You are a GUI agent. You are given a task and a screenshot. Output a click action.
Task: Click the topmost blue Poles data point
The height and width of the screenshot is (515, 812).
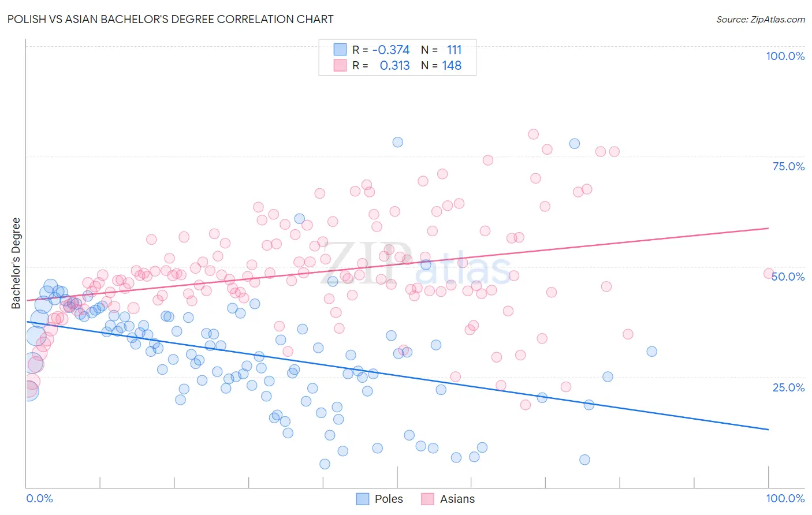pyautogui.click(x=397, y=142)
